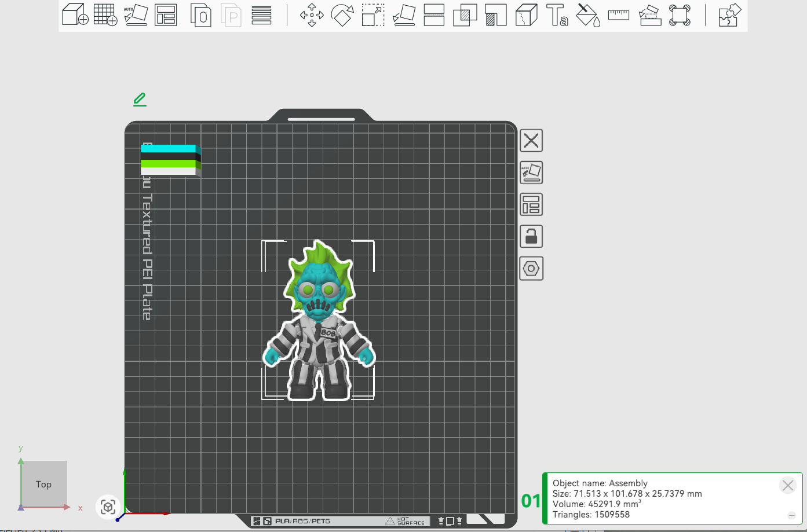Click the Split to Objects icon
The height and width of the screenshot is (532, 807).
[x=201, y=15]
